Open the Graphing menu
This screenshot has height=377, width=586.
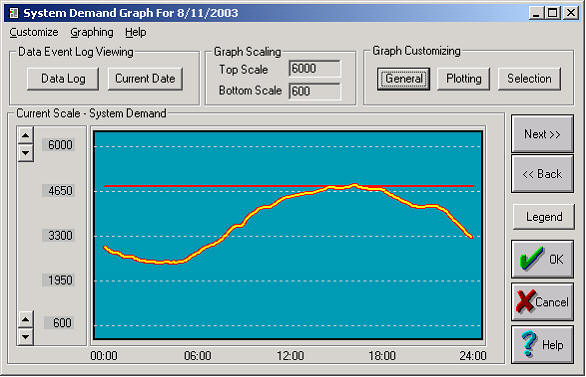(92, 33)
